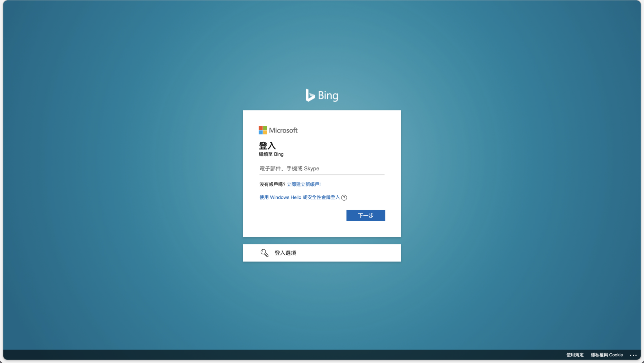Click the key icon next to 登入選項
The height and width of the screenshot is (363, 644).
(265, 252)
